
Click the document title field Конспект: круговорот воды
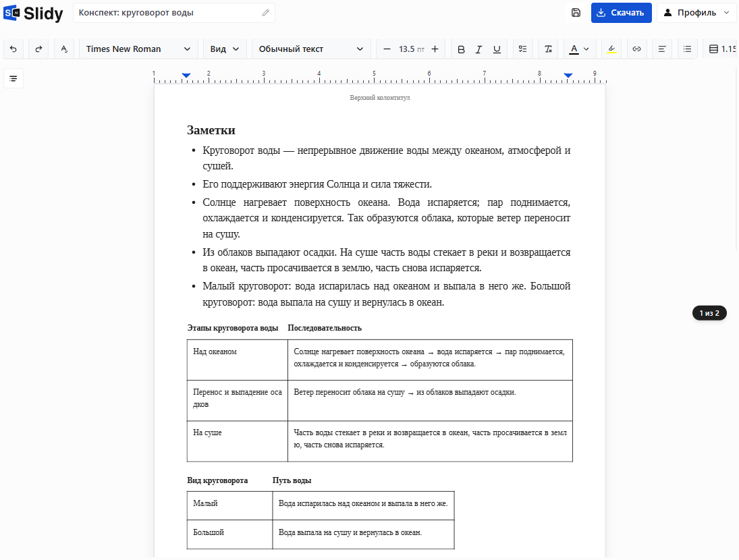pyautogui.click(x=174, y=13)
